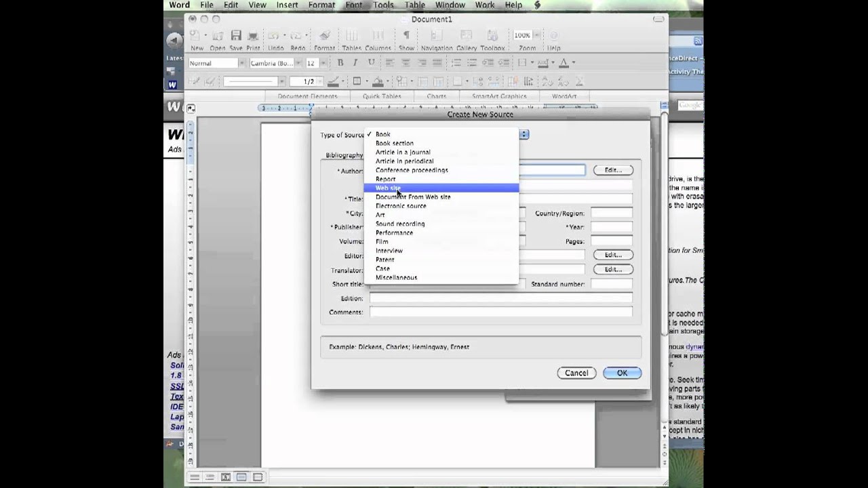Click the Redo toolbar icon
Screen dimensions: 868x488
[x=296, y=36]
